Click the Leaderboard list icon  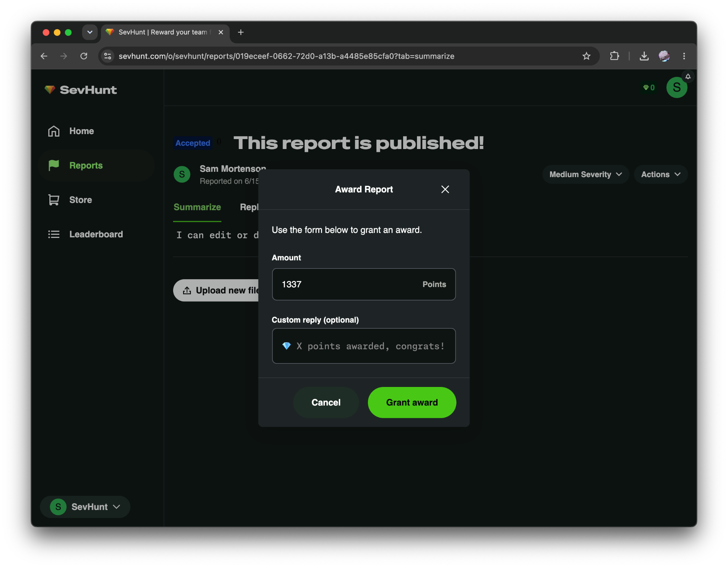[x=54, y=234]
